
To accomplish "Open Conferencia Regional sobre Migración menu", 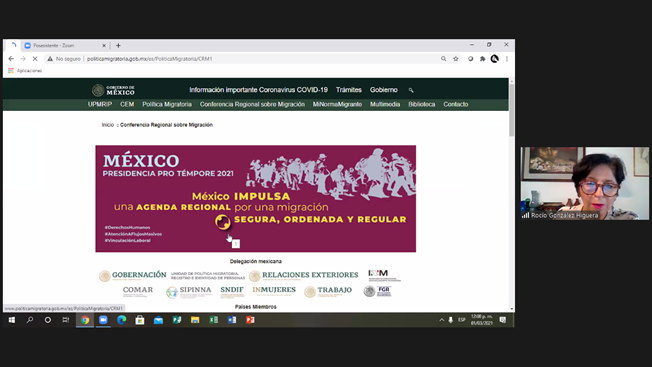I will point(252,104).
